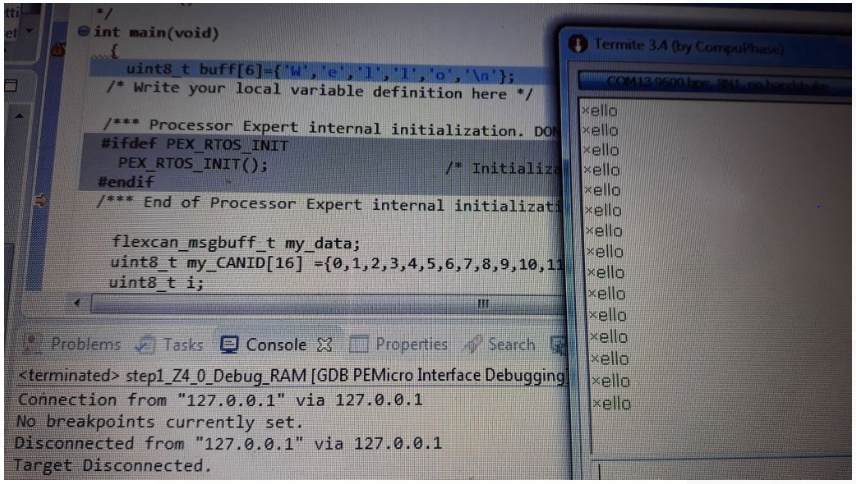
Task: Click the Termite 3.4 window title bar
Action: 707,45
